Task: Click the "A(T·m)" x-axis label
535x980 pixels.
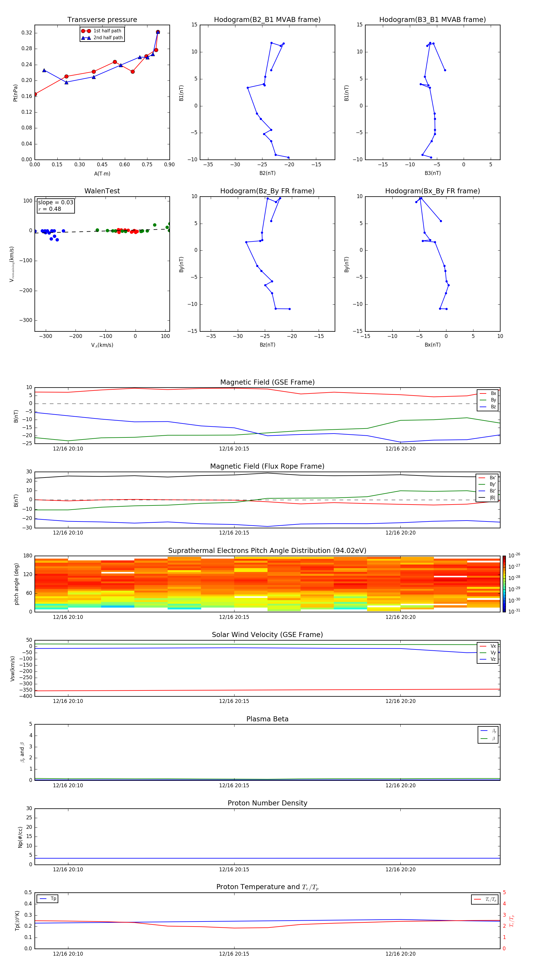Action: point(102,174)
